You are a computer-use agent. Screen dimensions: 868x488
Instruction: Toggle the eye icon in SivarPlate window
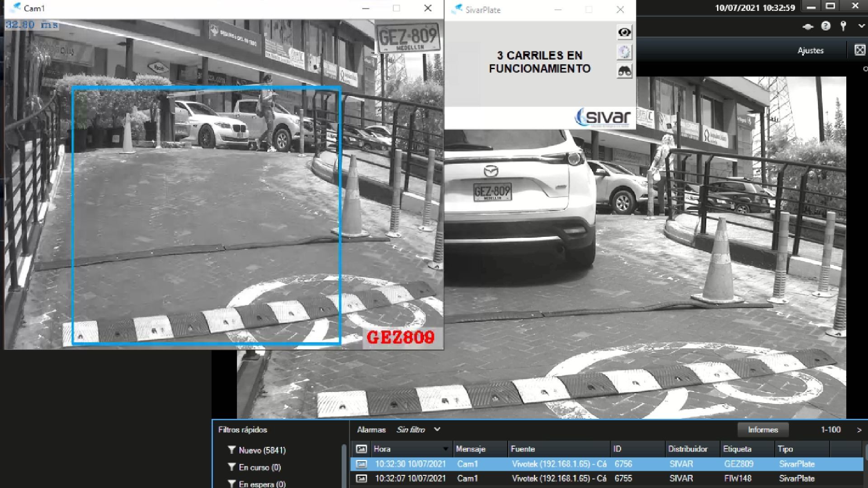624,32
